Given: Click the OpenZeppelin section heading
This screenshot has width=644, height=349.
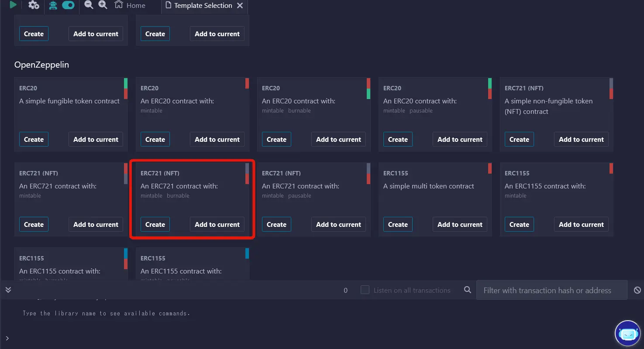Looking at the screenshot, I should pos(41,65).
